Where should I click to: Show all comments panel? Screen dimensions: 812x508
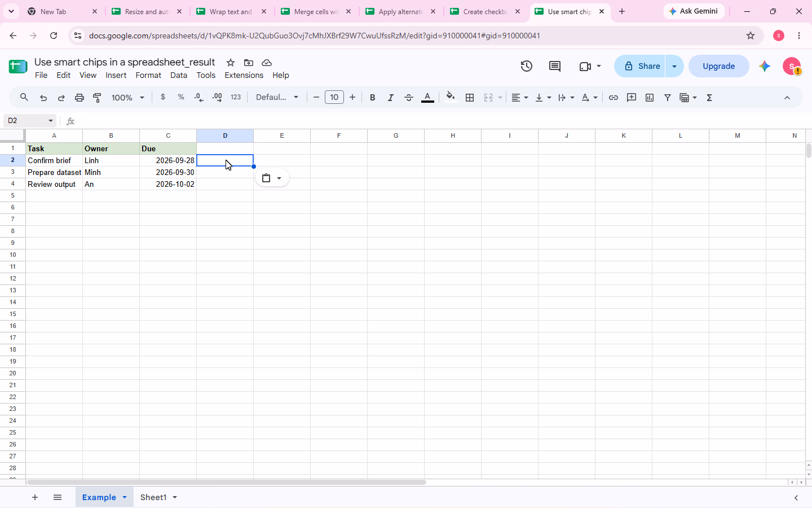555,66
